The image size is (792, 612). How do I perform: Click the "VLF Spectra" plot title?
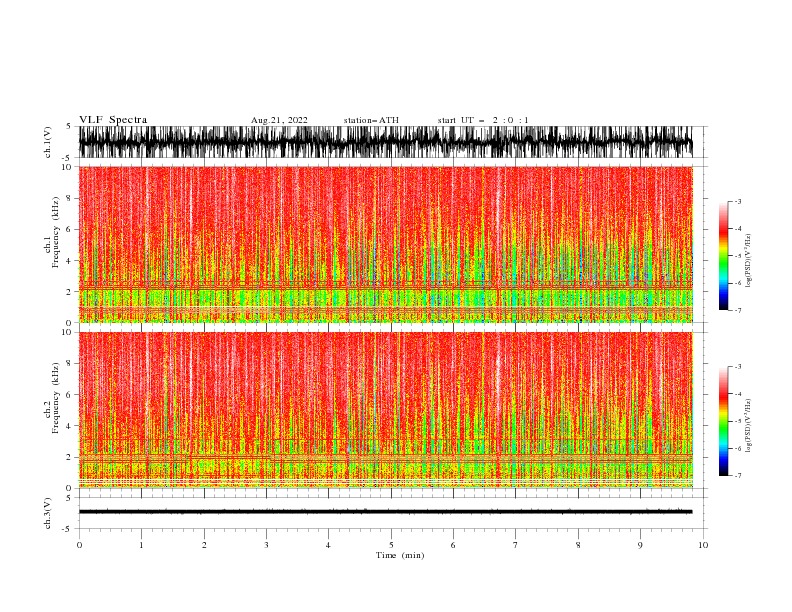pos(113,120)
